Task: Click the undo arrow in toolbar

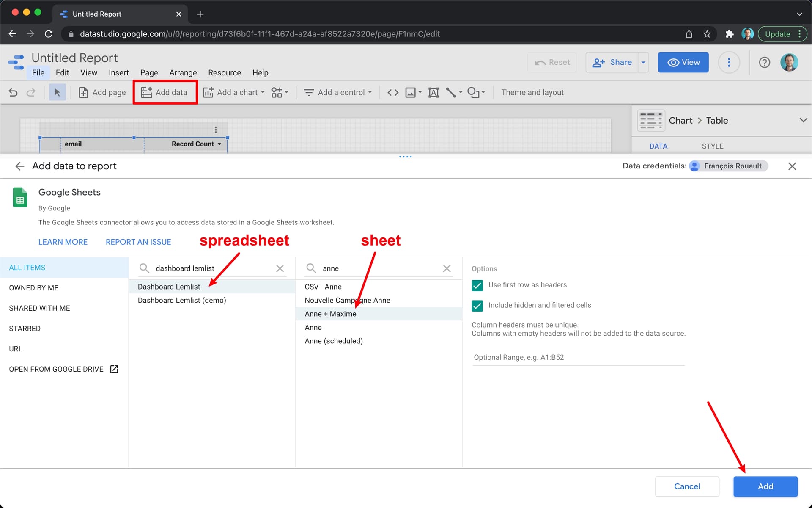Action: [x=13, y=92]
